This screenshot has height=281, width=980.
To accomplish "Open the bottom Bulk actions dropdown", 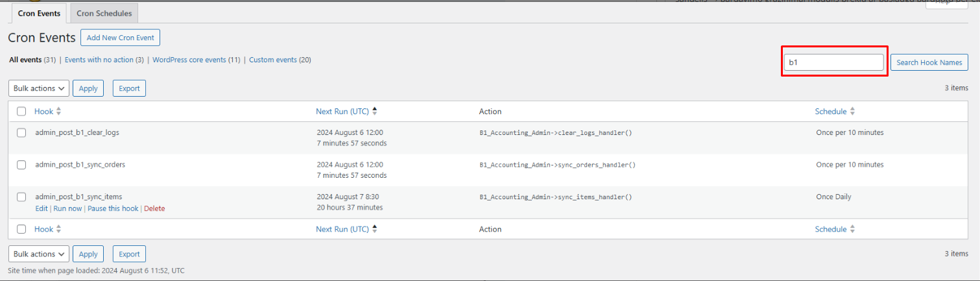I will [39, 254].
